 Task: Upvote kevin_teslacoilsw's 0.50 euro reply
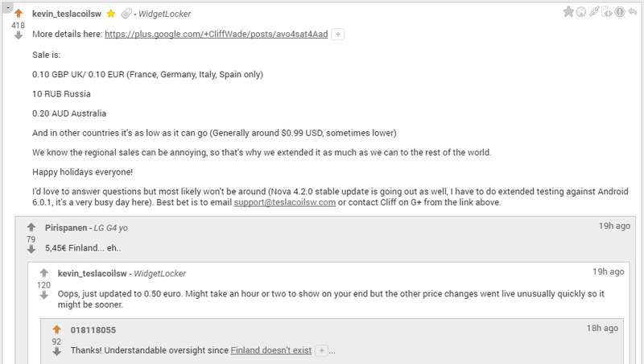[x=44, y=273]
